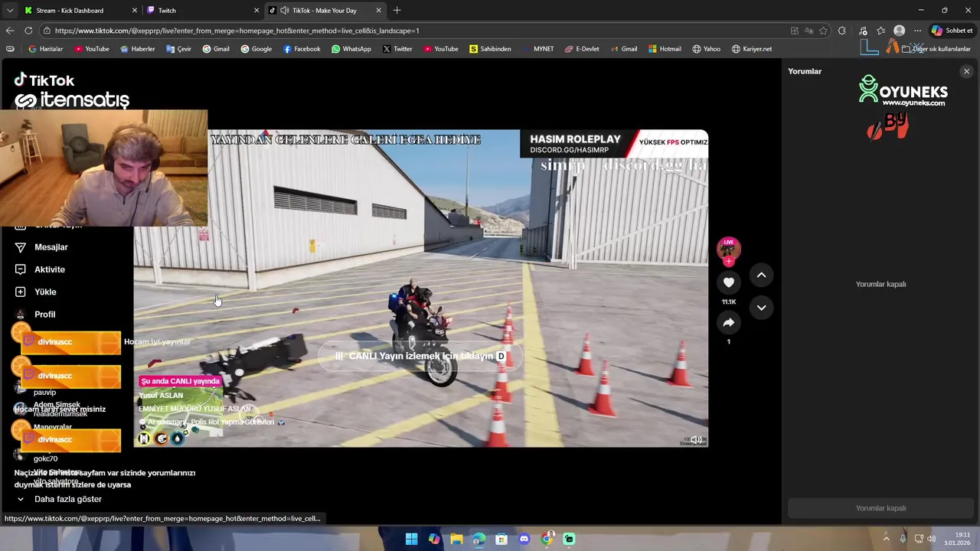Go back in browser
Viewport: 980px width, 551px height.
point(9,31)
